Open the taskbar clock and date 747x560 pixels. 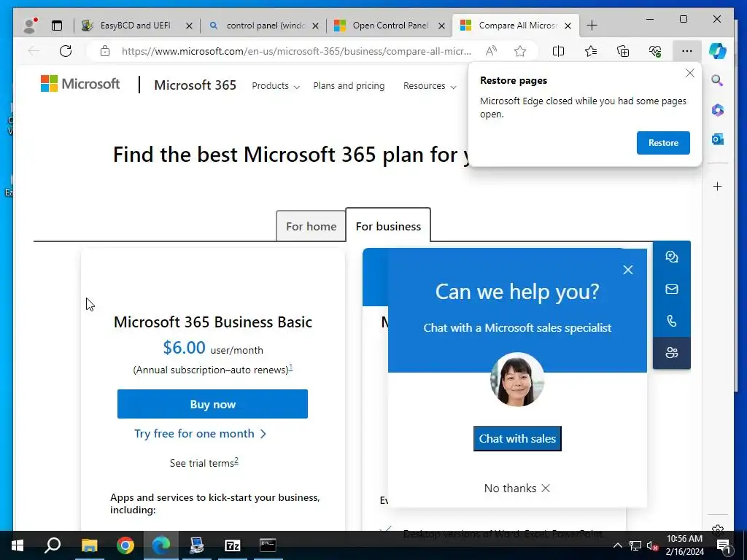pos(684,545)
